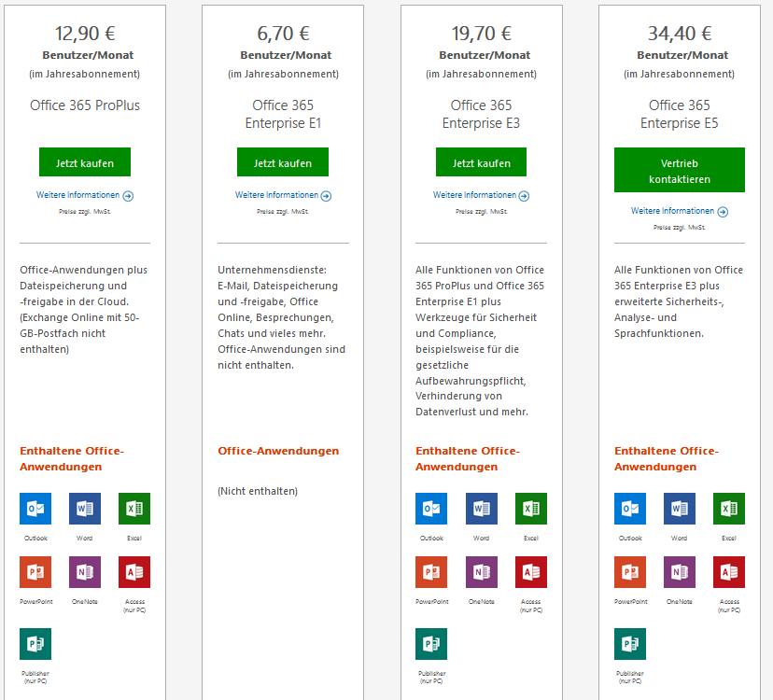Open Weitere Informationen for Enterprise E3
The image size is (773, 700).
(481, 195)
